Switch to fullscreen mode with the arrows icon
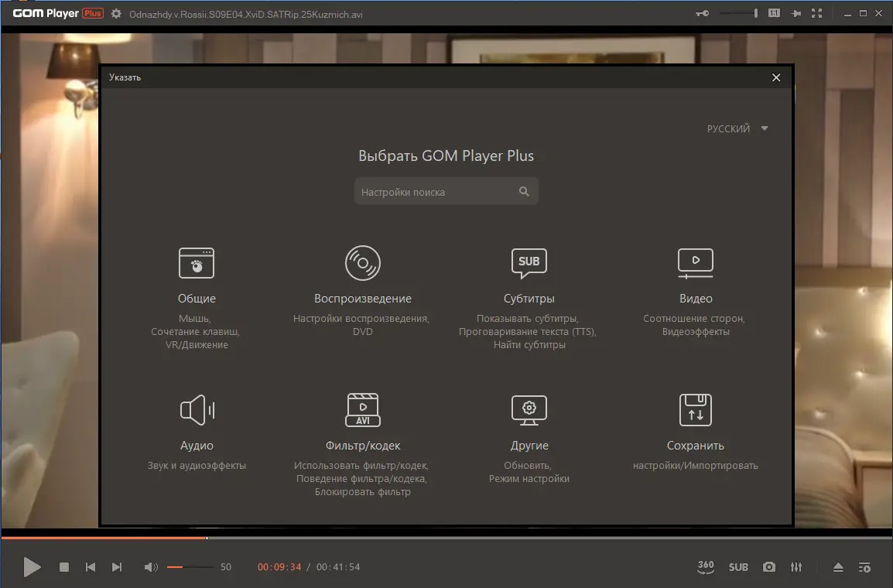 pyautogui.click(x=816, y=14)
